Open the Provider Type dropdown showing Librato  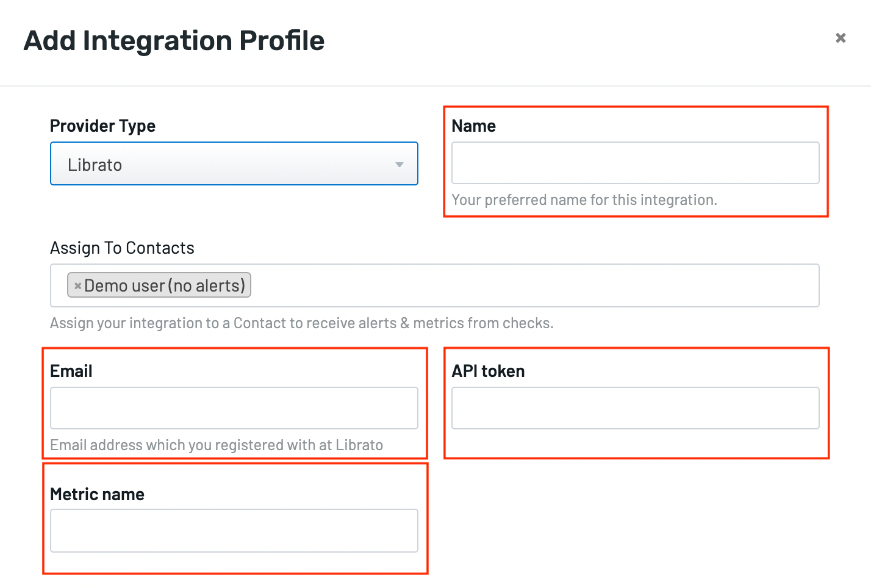234,163
